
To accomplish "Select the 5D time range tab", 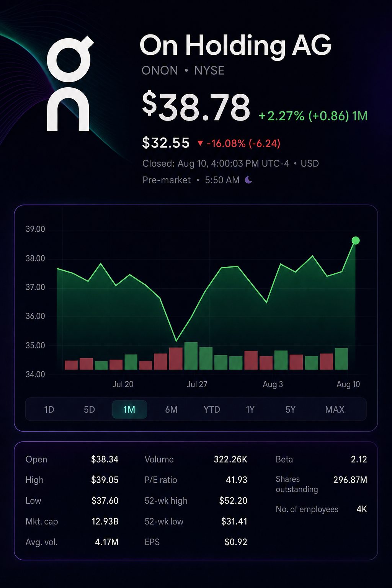I will click(x=89, y=410).
